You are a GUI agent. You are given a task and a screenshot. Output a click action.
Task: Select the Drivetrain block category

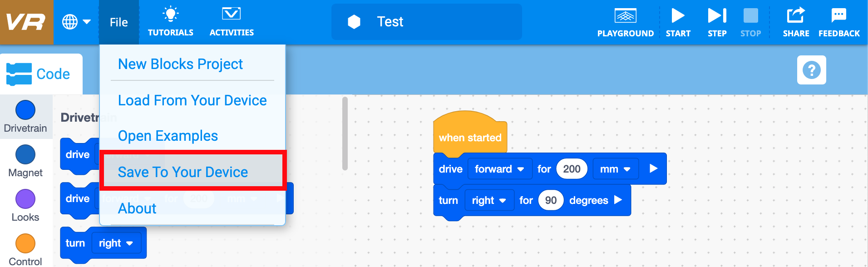(26, 117)
